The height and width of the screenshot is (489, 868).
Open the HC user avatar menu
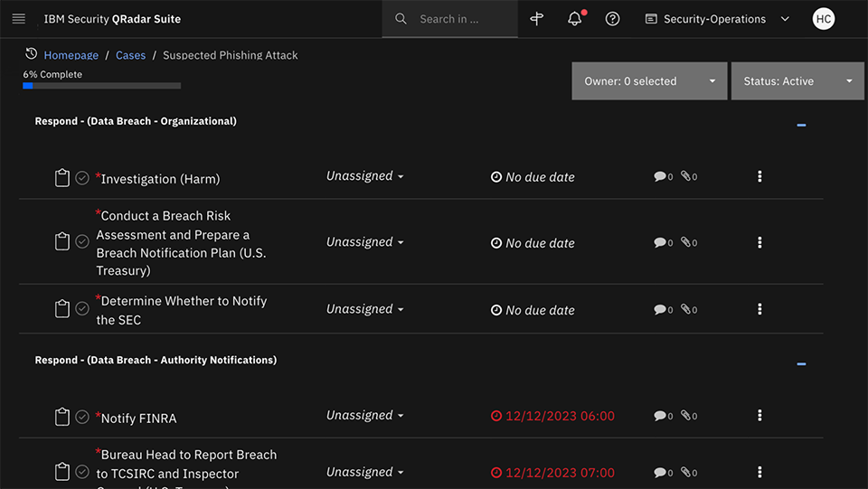click(823, 19)
